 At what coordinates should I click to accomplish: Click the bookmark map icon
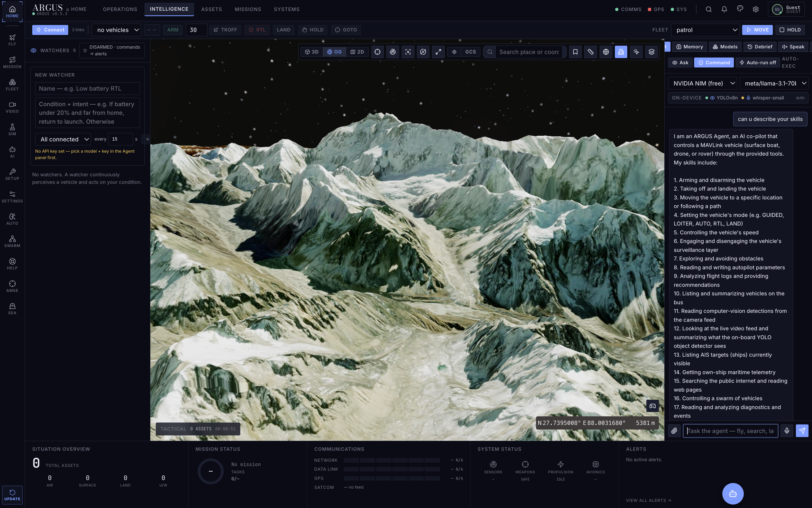575,52
